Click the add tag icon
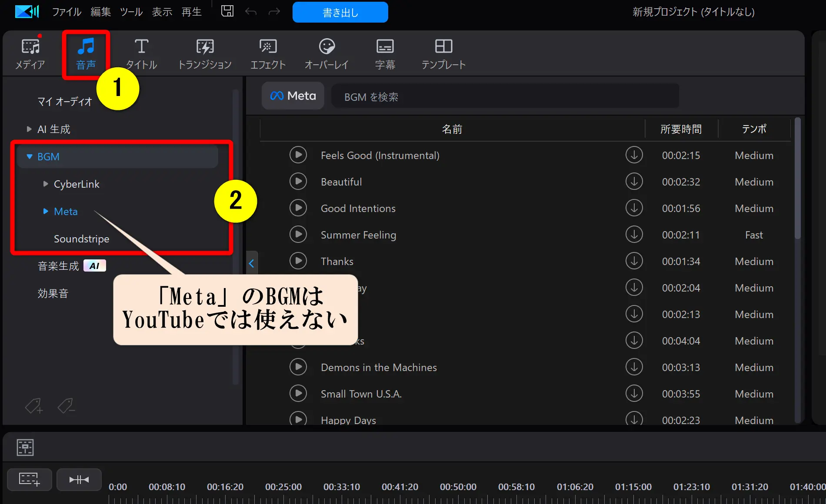 (34, 406)
